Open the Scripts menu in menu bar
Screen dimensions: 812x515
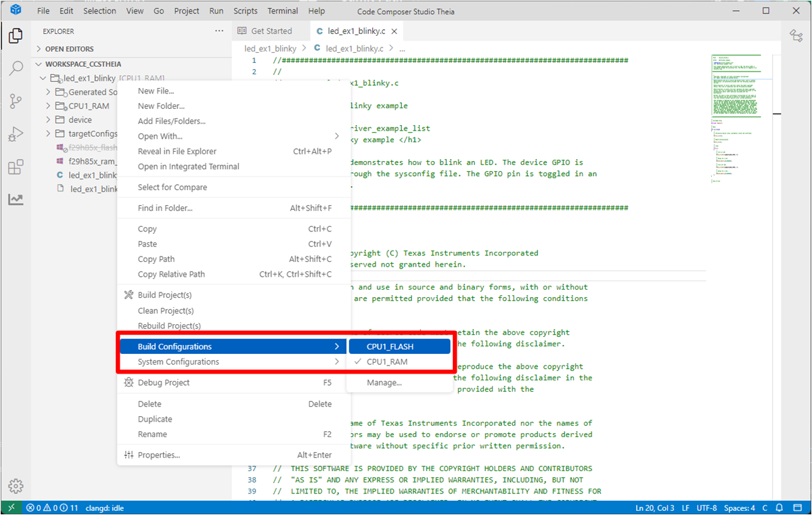point(246,11)
